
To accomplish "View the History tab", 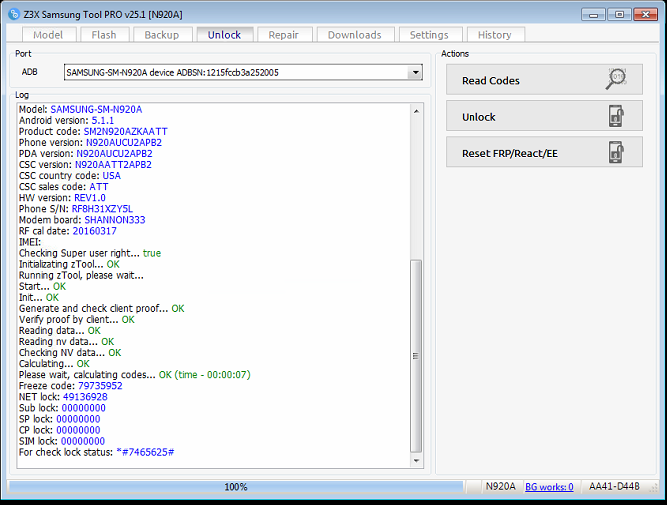I will pyautogui.click(x=494, y=35).
